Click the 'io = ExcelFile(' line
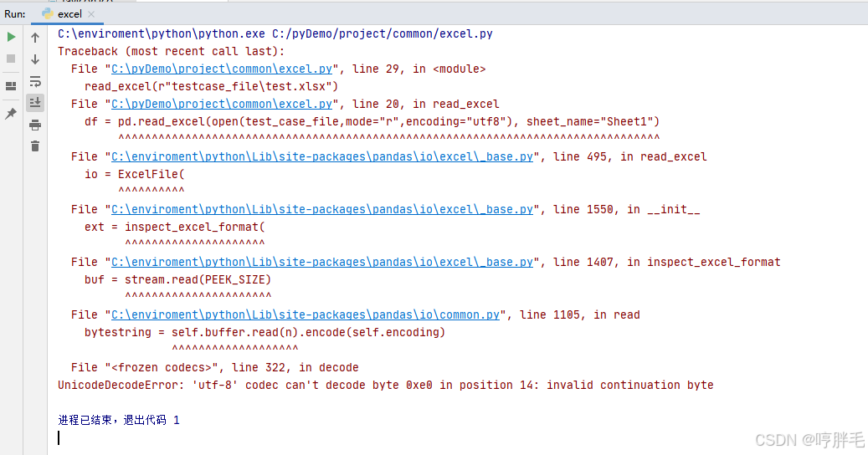 [135, 174]
